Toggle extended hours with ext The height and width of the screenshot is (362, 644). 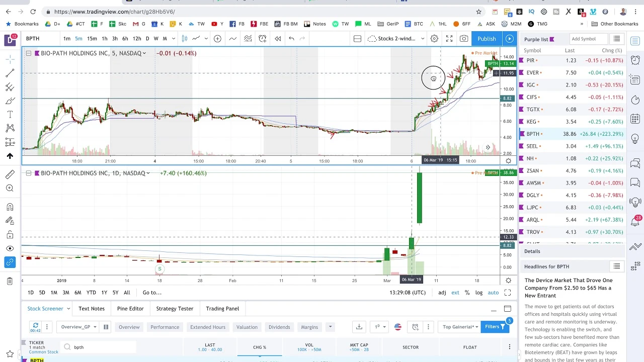pyautogui.click(x=455, y=293)
